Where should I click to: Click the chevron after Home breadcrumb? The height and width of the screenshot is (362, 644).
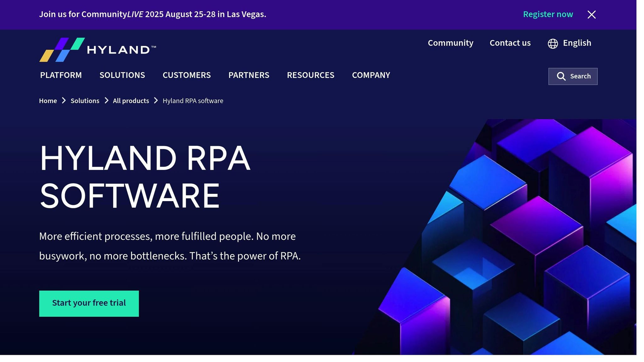click(x=64, y=101)
